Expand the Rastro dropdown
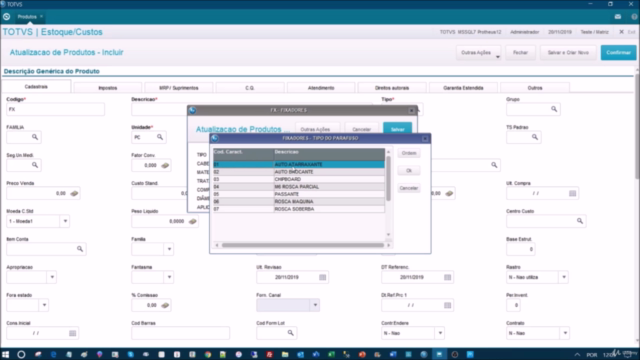The image size is (640, 360). (x=564, y=277)
